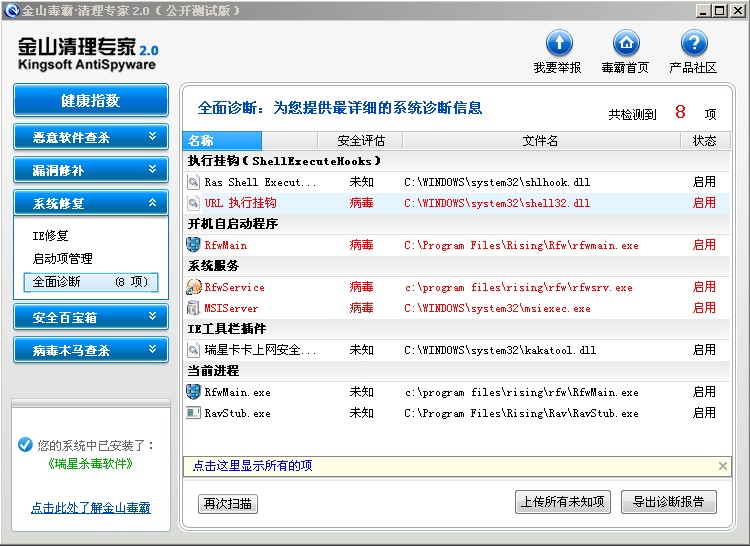Click the RfwService service icon
The height and width of the screenshot is (546, 750).
point(194,287)
